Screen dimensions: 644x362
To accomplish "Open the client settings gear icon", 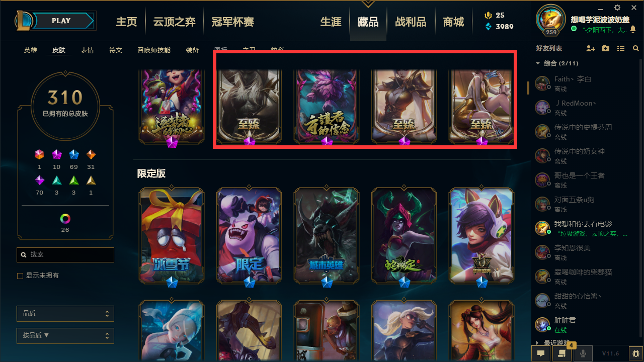I will pos(617,8).
